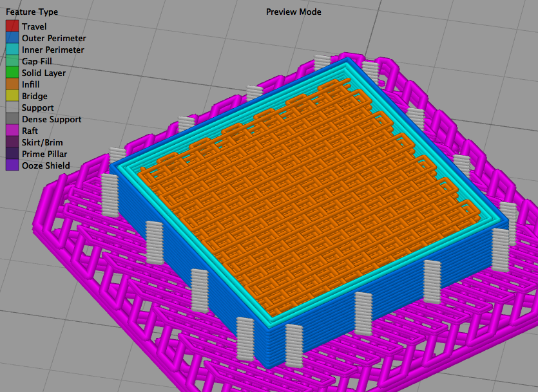This screenshot has height=392, width=538.
Task: Select the Gap Fill legend swatch
Action: point(12,61)
